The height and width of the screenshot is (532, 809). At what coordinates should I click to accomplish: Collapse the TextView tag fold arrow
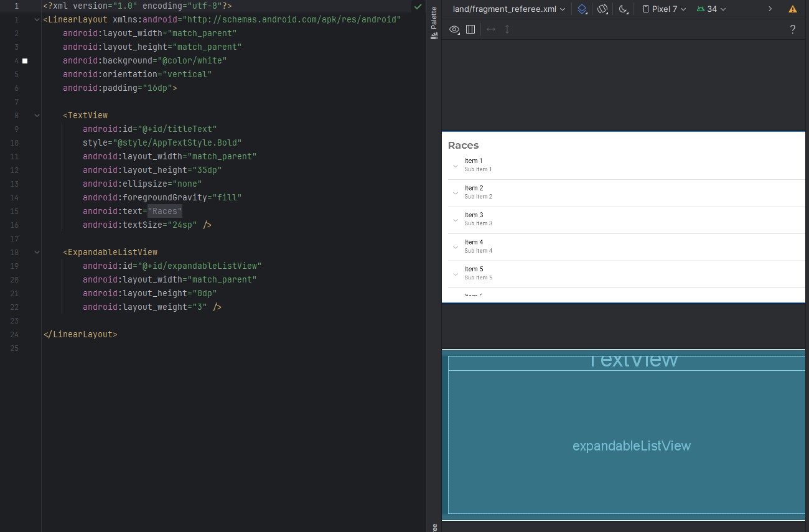point(37,116)
